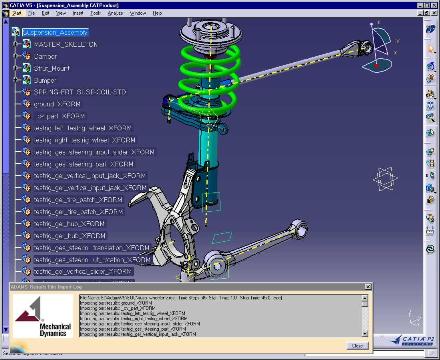Image resolution: width=440 pixels, height=360 pixels.
Task: Click the log scrollbar down arrow
Action: coord(365,333)
